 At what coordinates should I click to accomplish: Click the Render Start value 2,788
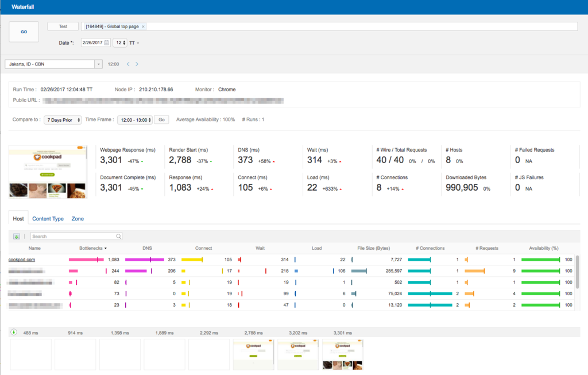click(180, 160)
